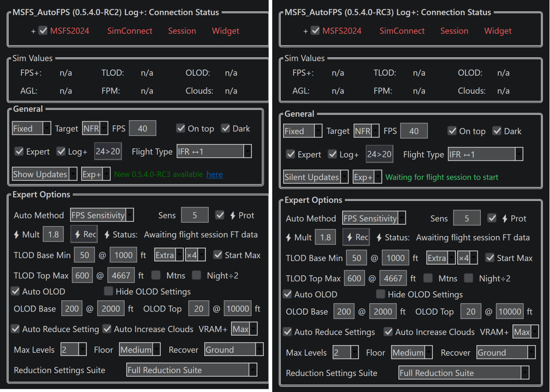The height and width of the screenshot is (392, 550).
Task: Click the lightning bolt beside Status in RC3 window
Action: [379, 238]
